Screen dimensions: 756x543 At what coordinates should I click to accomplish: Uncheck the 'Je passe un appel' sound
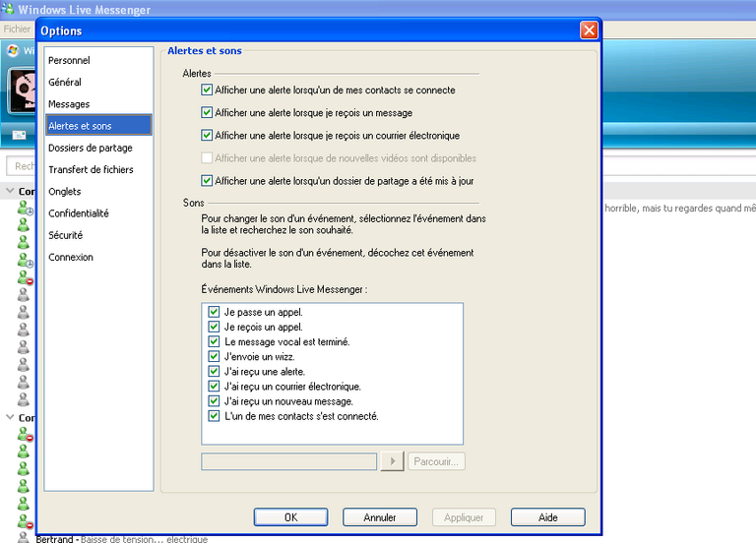point(214,312)
